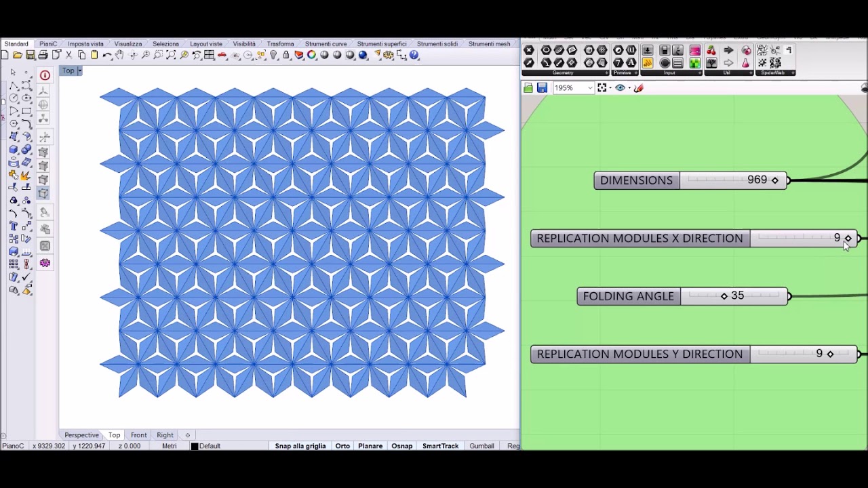Open the Trasforma toolbar tab
The height and width of the screenshot is (488, 868).
click(280, 43)
